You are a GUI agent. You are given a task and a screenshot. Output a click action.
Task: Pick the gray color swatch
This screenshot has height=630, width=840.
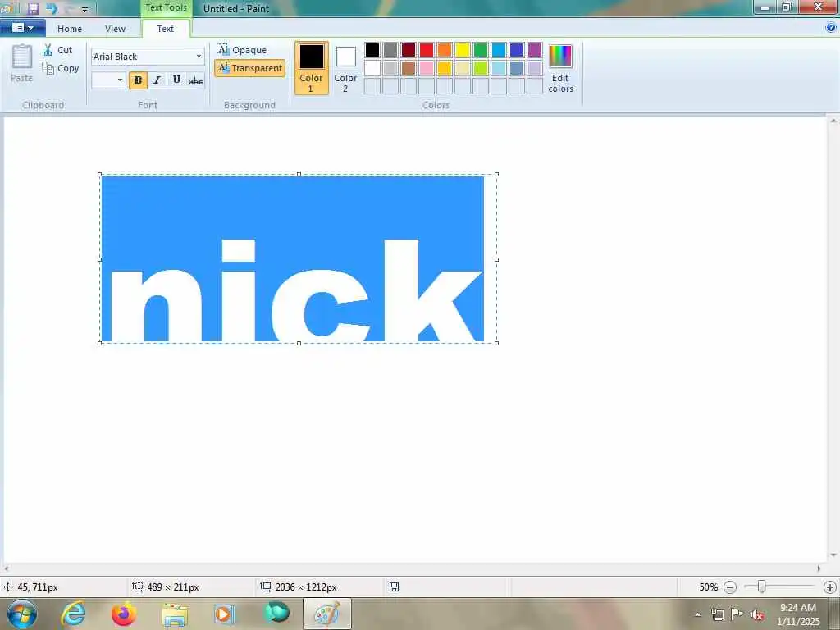(390, 50)
